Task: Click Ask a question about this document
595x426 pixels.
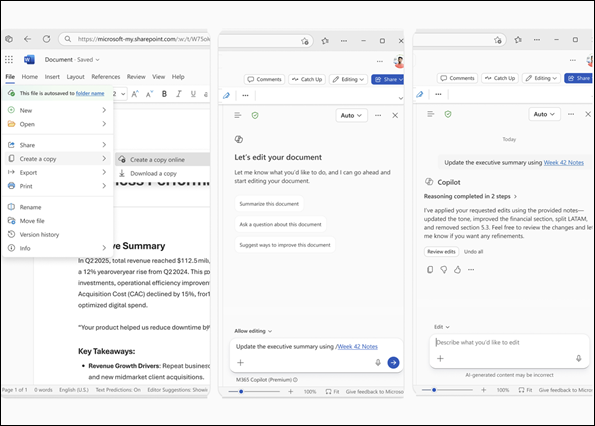Action: click(x=280, y=224)
